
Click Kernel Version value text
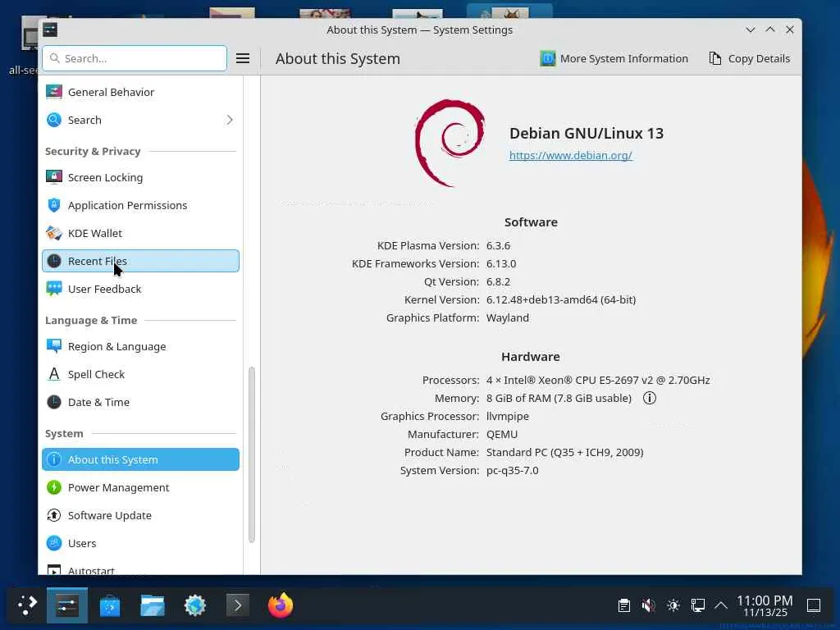pos(561,299)
